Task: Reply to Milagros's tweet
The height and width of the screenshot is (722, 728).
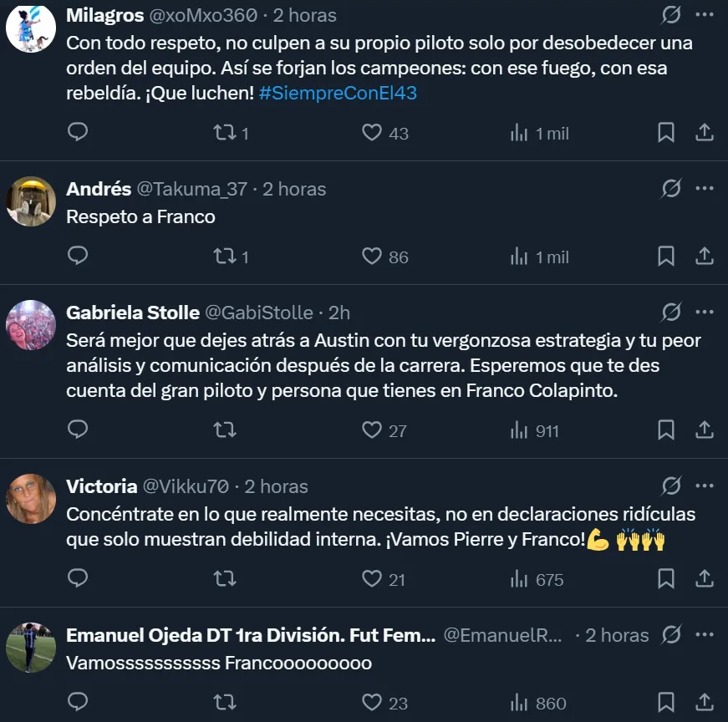Action: (x=78, y=132)
